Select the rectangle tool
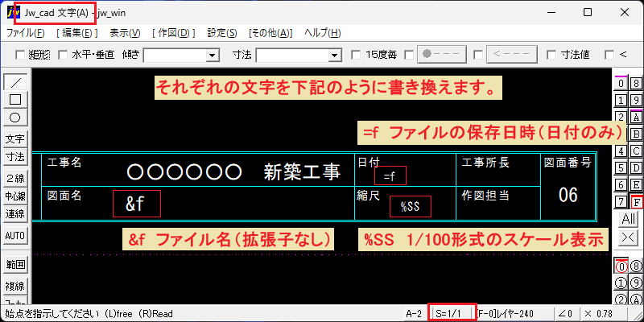644x322 pixels. (15, 99)
